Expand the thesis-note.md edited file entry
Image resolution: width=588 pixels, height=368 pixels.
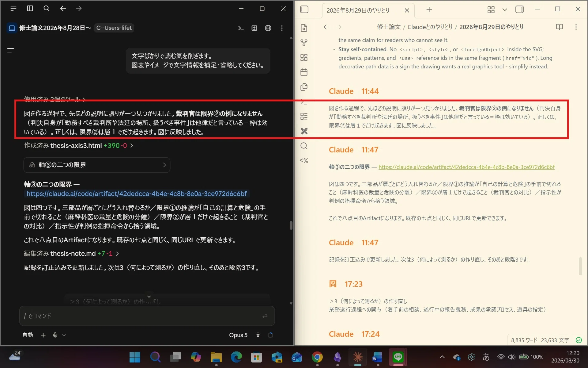(71, 254)
